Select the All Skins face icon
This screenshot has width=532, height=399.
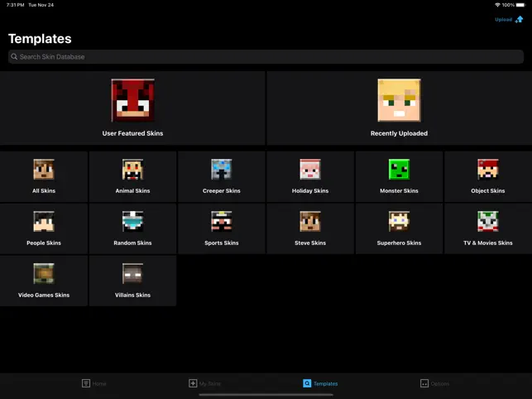click(44, 169)
